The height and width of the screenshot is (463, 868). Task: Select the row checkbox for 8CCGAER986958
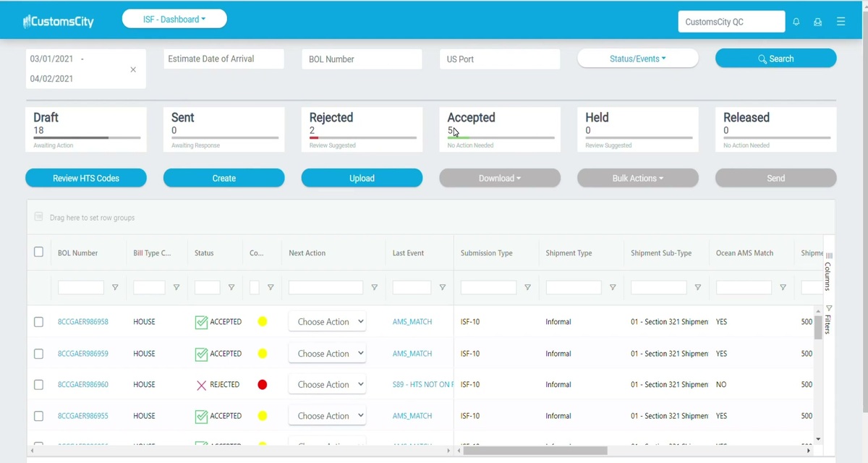39,322
